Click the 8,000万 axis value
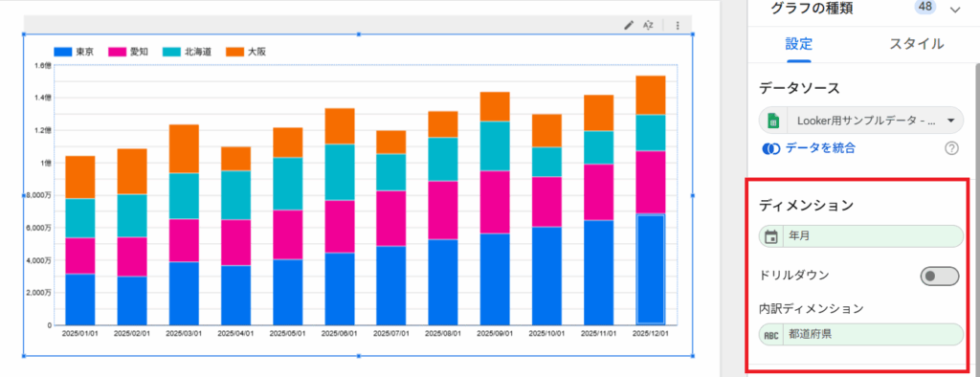Screen dimensions: 980x377 [x=38, y=195]
